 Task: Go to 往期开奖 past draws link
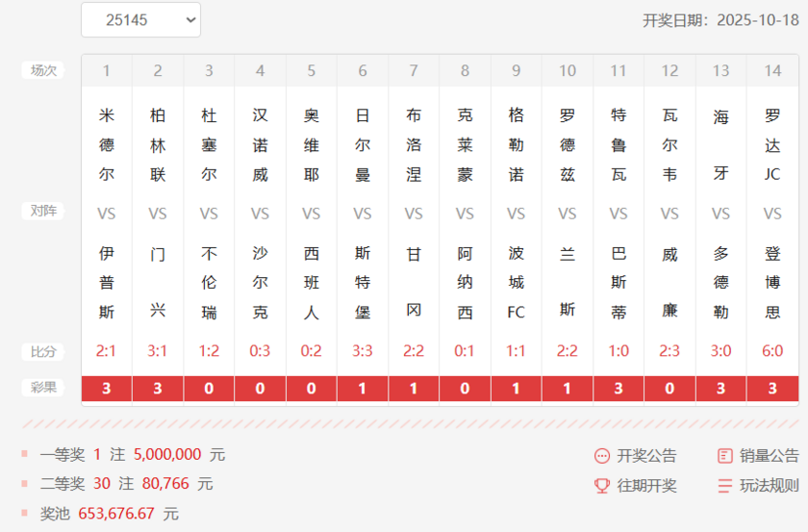point(646,486)
